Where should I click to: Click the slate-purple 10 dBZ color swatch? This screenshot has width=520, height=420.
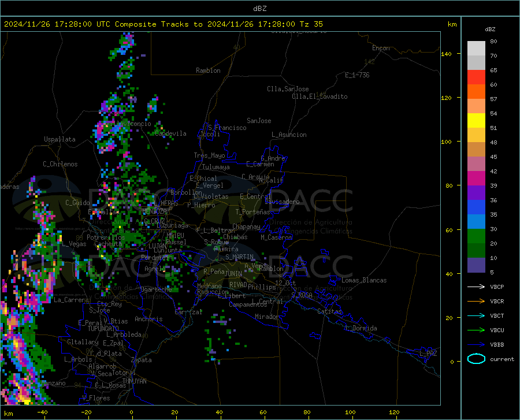pyautogui.click(x=476, y=265)
